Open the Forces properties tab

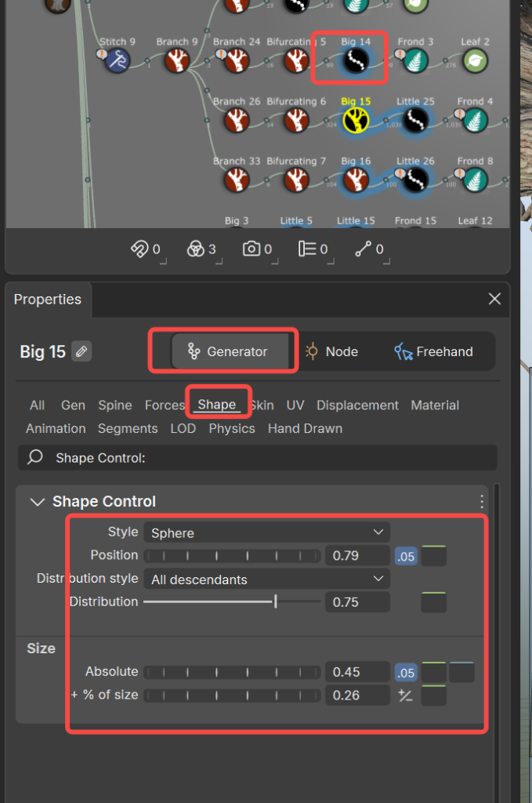[165, 405]
